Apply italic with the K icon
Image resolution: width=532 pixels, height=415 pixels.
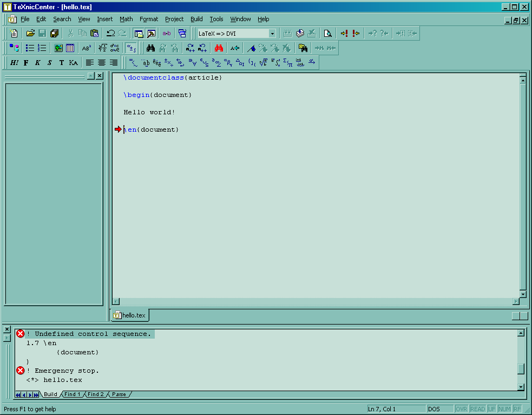[x=38, y=62]
